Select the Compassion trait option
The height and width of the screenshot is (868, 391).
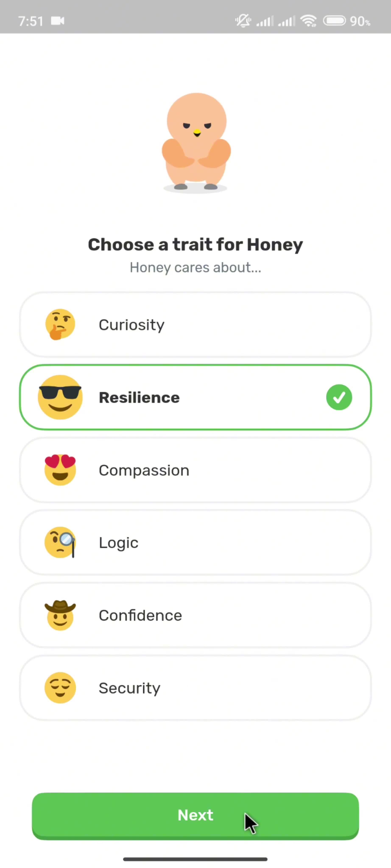[x=195, y=470]
